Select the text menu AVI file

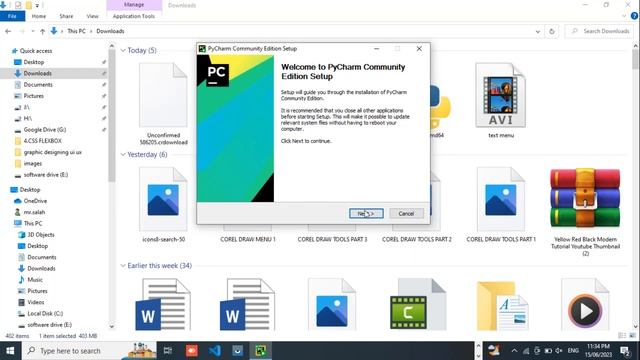point(501,100)
